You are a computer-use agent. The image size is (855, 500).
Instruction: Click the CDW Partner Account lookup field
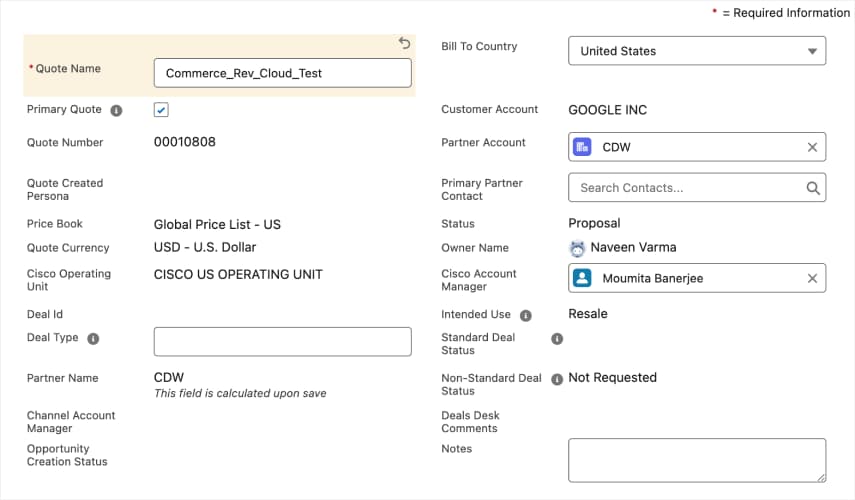[697, 147]
